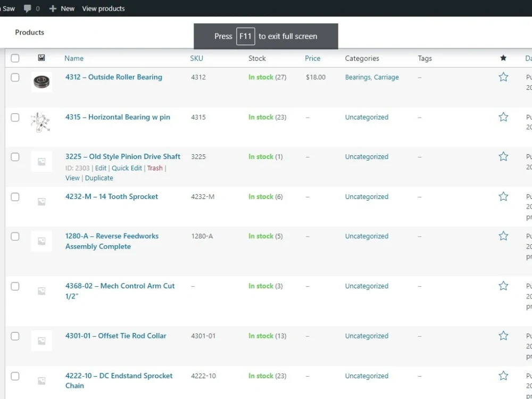Sort products by SKU column
Screen dimensions: 532x399
coord(196,59)
